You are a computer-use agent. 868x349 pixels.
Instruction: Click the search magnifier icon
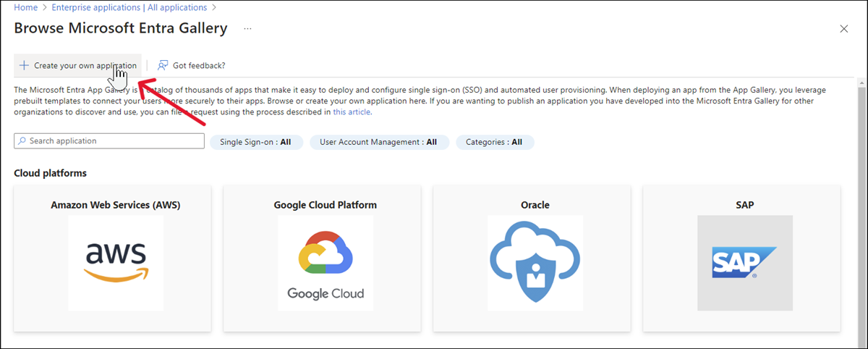(x=22, y=141)
